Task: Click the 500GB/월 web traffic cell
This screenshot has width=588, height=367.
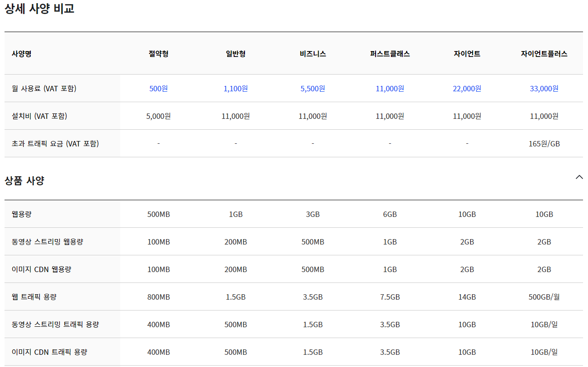Action: (x=544, y=297)
